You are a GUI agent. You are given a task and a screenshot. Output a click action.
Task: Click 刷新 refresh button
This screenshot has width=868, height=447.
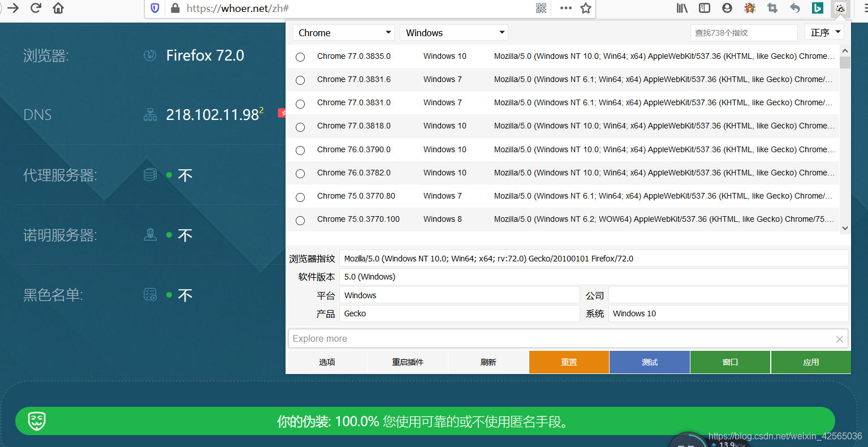488,362
